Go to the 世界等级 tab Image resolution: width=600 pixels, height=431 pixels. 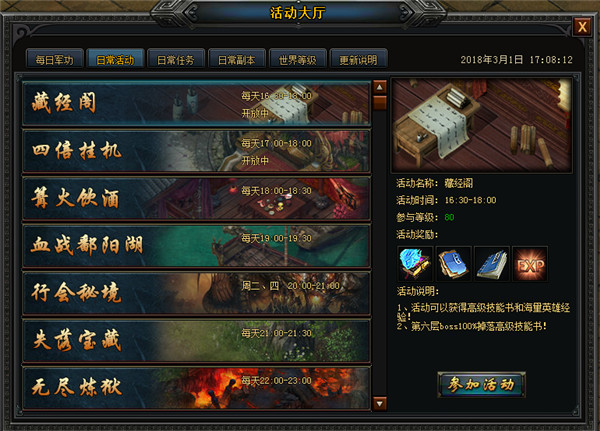point(298,59)
